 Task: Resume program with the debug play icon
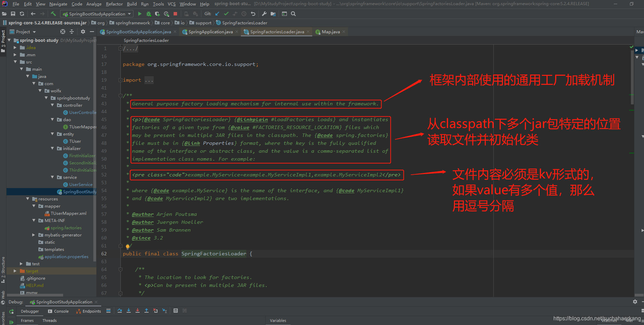(11, 322)
